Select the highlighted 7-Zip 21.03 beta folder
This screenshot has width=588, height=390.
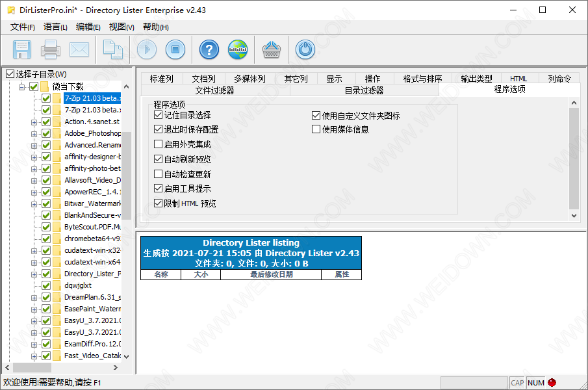pos(92,98)
